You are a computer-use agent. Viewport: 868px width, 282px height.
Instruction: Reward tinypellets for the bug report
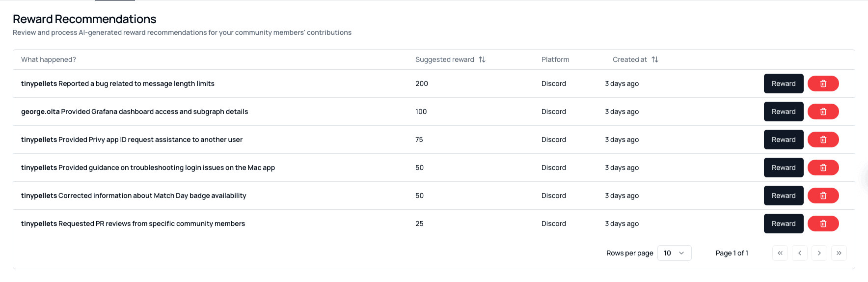pos(784,84)
